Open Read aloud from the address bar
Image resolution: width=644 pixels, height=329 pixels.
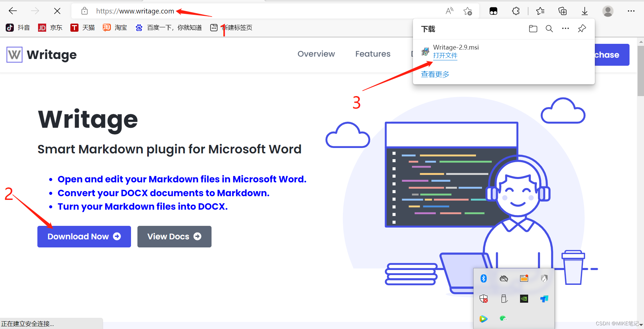(449, 11)
